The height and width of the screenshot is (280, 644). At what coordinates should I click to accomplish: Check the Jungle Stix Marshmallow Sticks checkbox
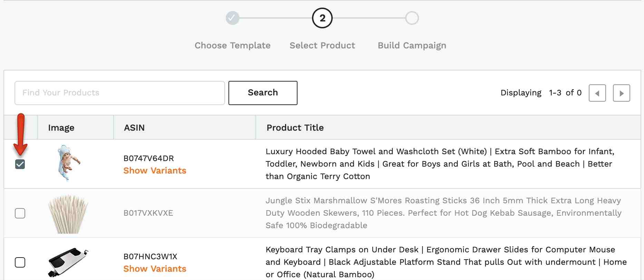[x=20, y=213]
